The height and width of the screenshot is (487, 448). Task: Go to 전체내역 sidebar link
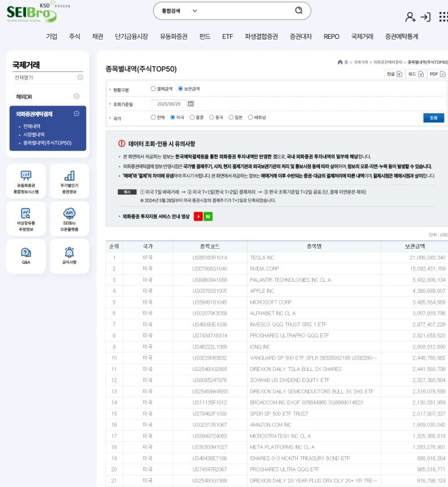click(x=32, y=126)
